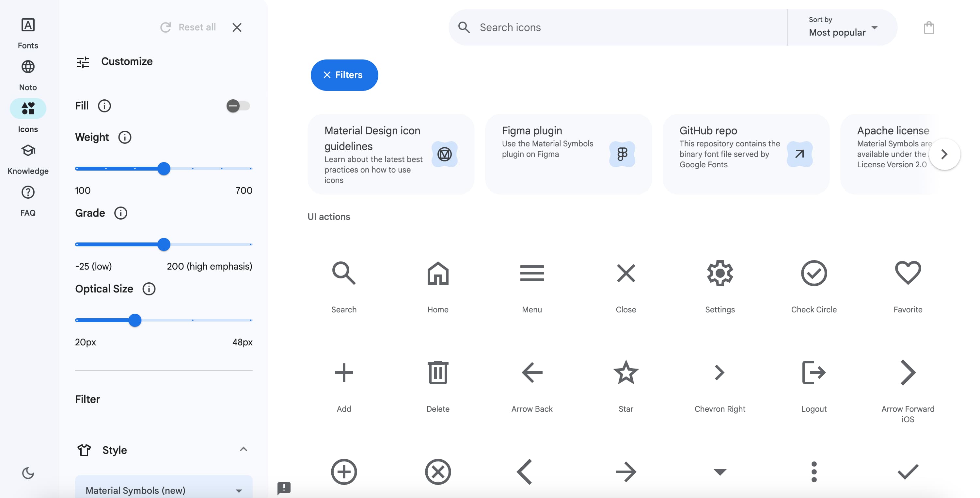Click the Settings gear icon
The width and height of the screenshot is (980, 498).
719,273
